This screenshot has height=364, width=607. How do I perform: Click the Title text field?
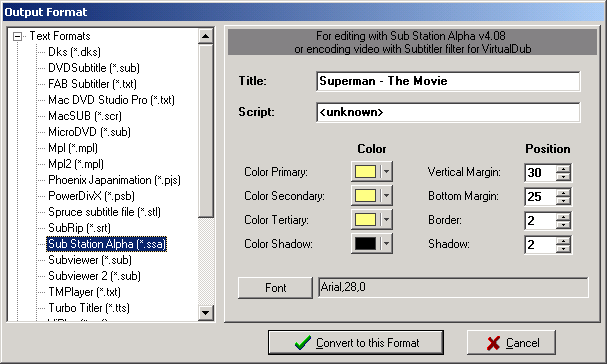click(448, 81)
